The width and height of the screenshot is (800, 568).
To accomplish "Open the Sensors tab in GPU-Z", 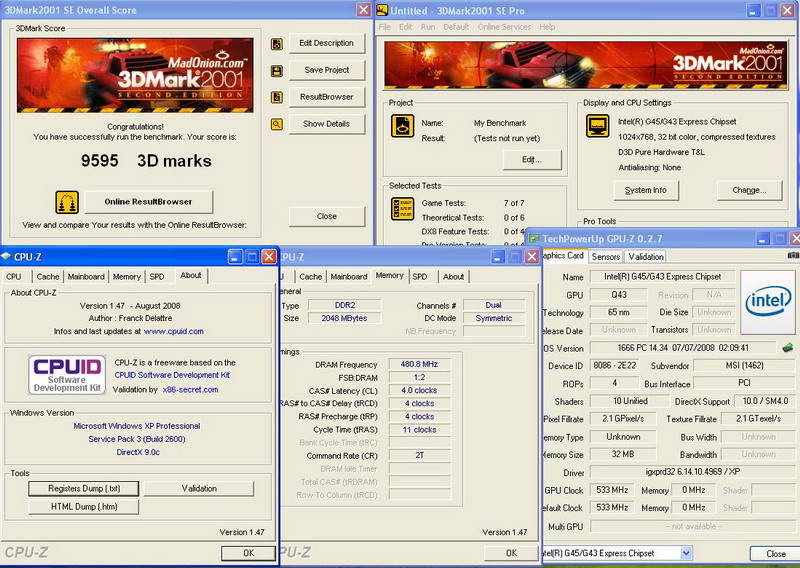I will tap(606, 257).
